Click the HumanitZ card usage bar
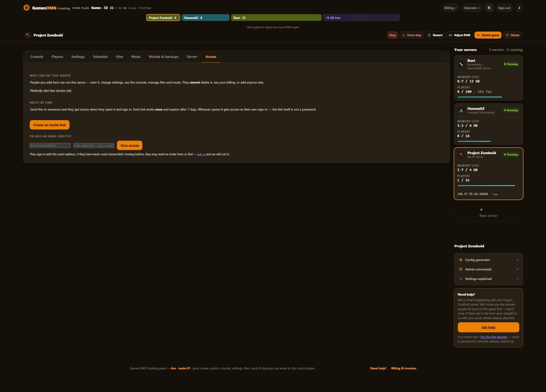The width and height of the screenshot is (546, 392). (488, 141)
